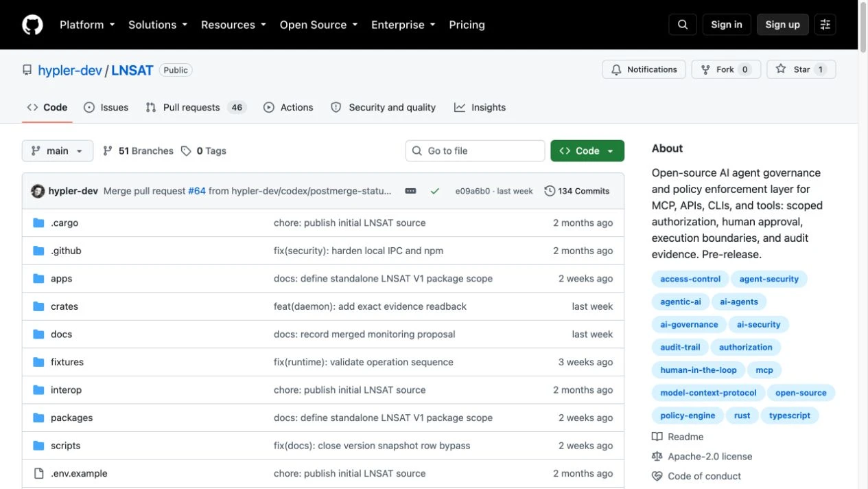Screen dimensions: 868x489
Task: Open the Pricing link
Action: click(x=467, y=25)
